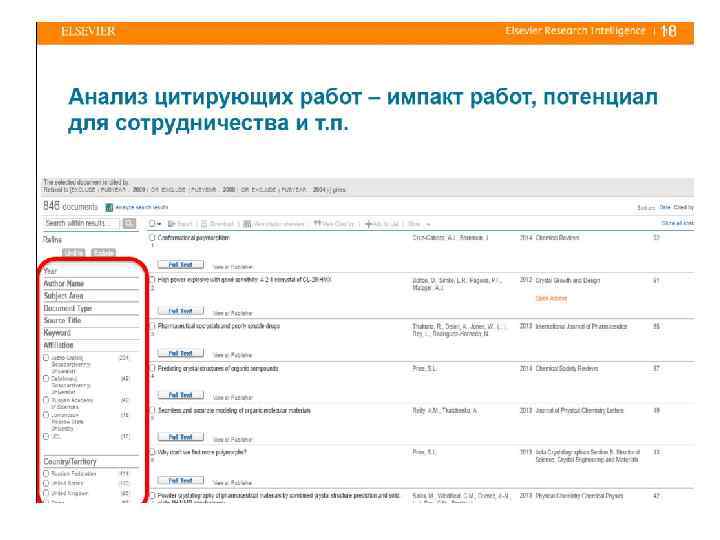This screenshot has width=720, height=540.
Task: Click Full Text for 'Pharmaceutical cocrystals' article
Action: pyautogui.click(x=180, y=353)
